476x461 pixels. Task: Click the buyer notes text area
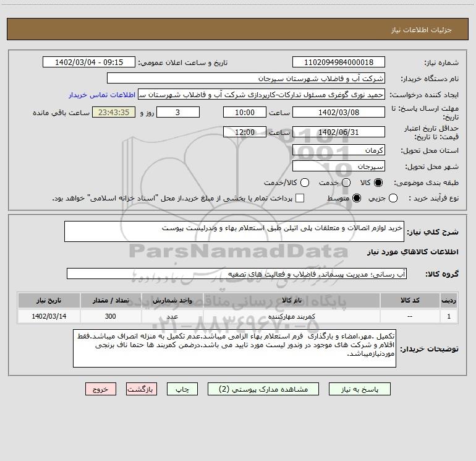235,348
